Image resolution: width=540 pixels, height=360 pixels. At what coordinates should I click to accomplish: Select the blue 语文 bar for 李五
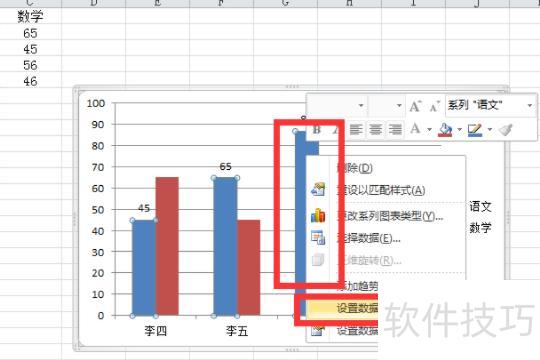(225, 247)
